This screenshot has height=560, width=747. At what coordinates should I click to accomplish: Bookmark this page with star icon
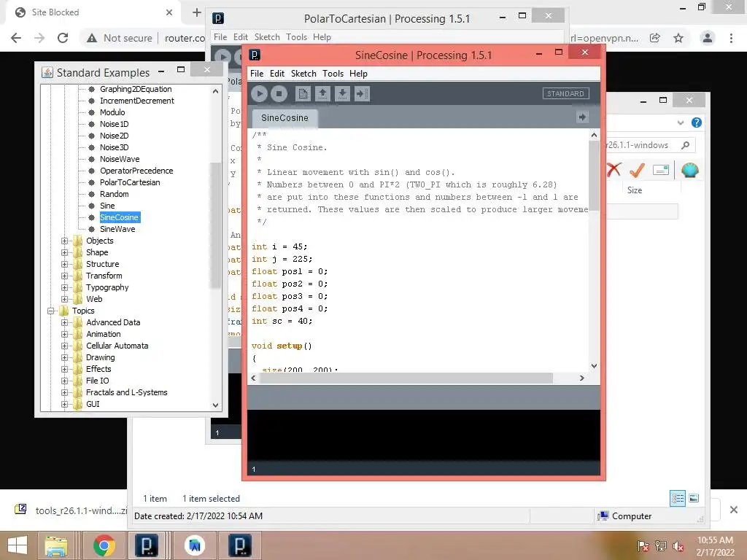click(678, 38)
